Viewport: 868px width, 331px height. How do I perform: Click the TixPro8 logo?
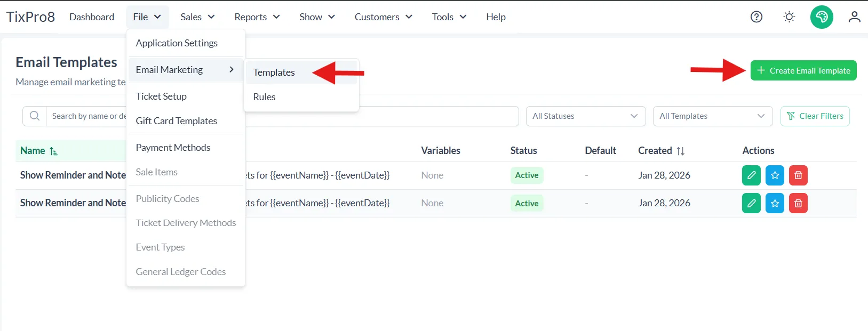(31, 17)
